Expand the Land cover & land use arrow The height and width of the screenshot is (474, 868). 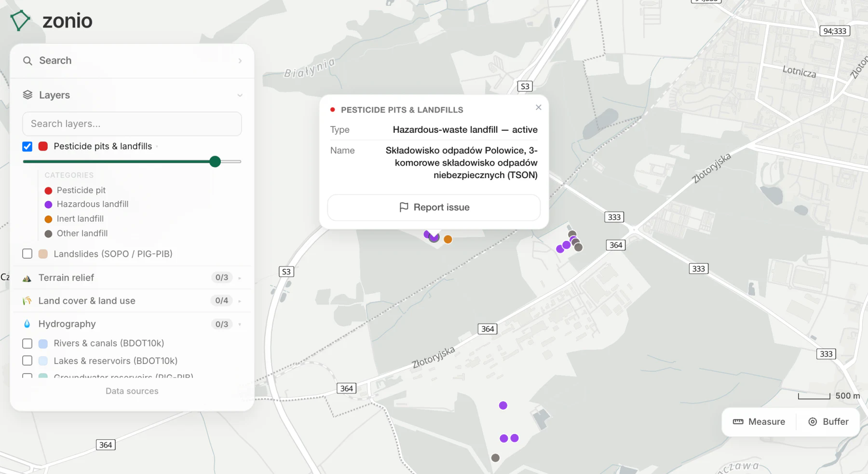click(x=240, y=301)
